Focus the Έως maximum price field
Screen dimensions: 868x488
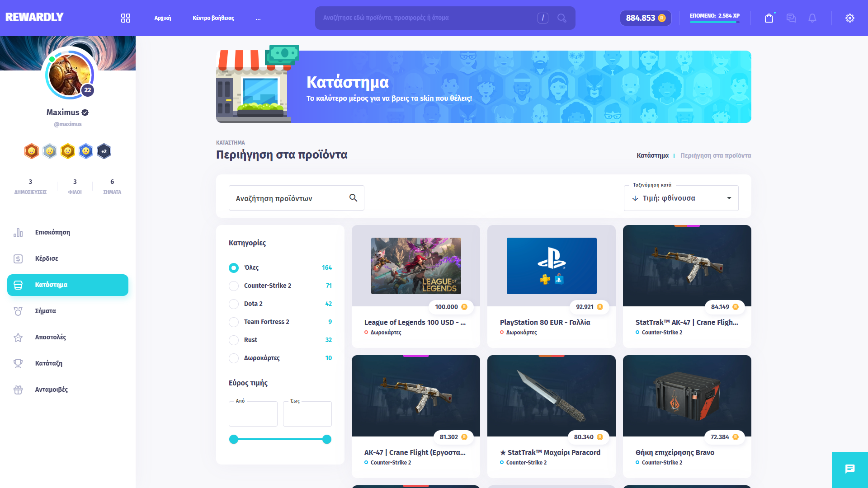307,414
